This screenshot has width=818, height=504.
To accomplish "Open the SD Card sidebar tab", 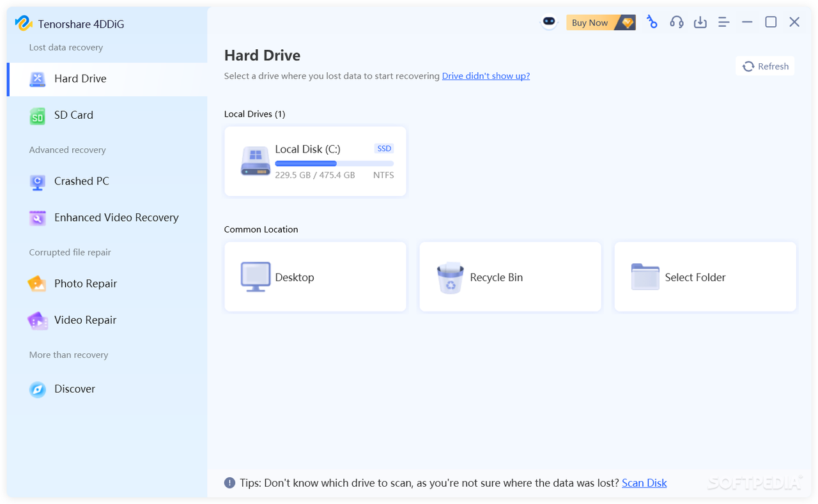I will [107, 115].
